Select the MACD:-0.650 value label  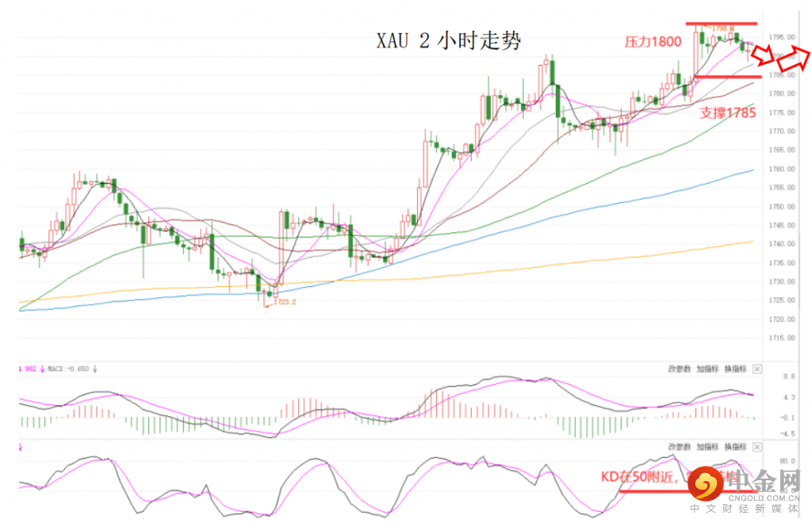click(68, 368)
